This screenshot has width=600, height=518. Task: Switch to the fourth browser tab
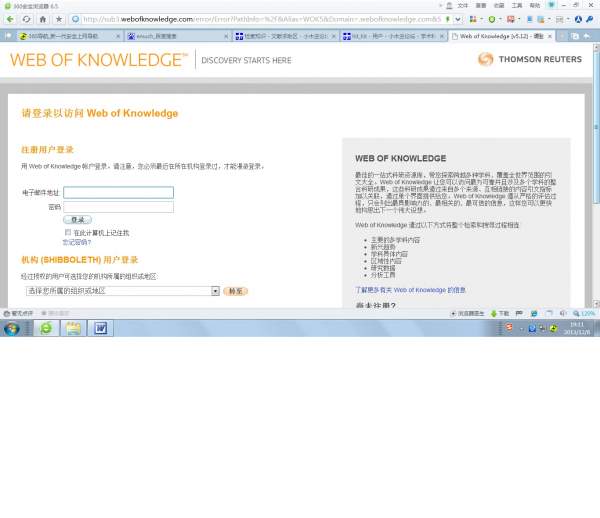coord(394,36)
